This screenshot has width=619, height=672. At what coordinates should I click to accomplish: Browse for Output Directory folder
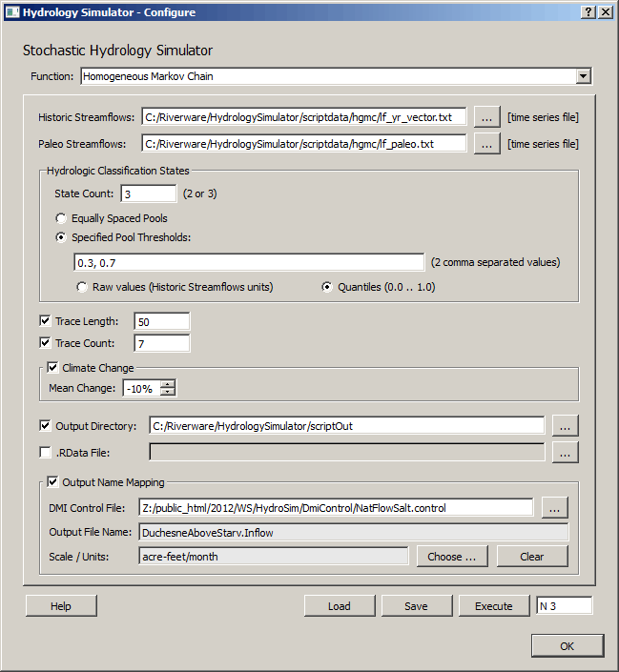coord(566,426)
